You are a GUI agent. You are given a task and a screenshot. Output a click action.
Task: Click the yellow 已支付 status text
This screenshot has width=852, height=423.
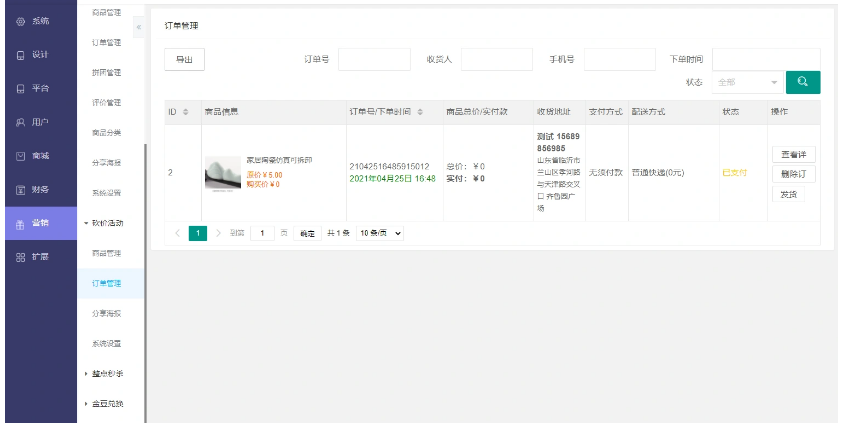(735, 173)
